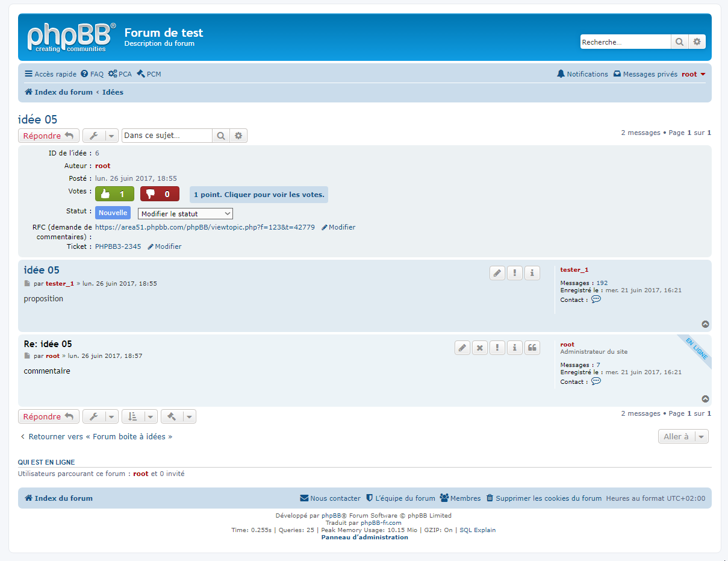The width and height of the screenshot is (728, 561).
Task: Follow the 'Panneau d'administration' link
Action: (x=364, y=537)
